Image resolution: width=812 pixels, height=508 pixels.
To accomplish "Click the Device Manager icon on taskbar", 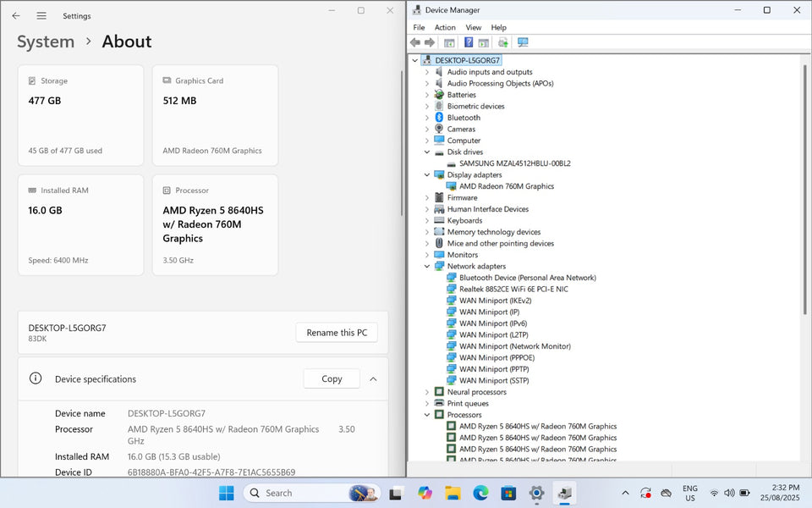I will 564,493.
